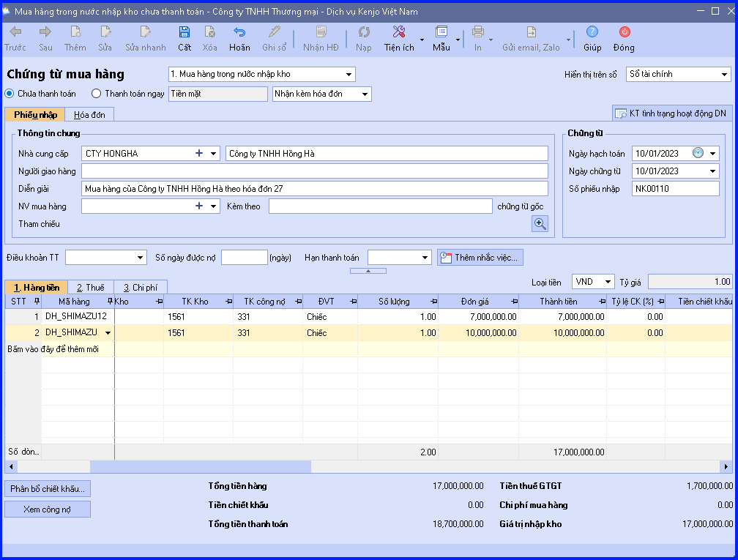Pin the Kho column
738x560 pixels.
159,301
